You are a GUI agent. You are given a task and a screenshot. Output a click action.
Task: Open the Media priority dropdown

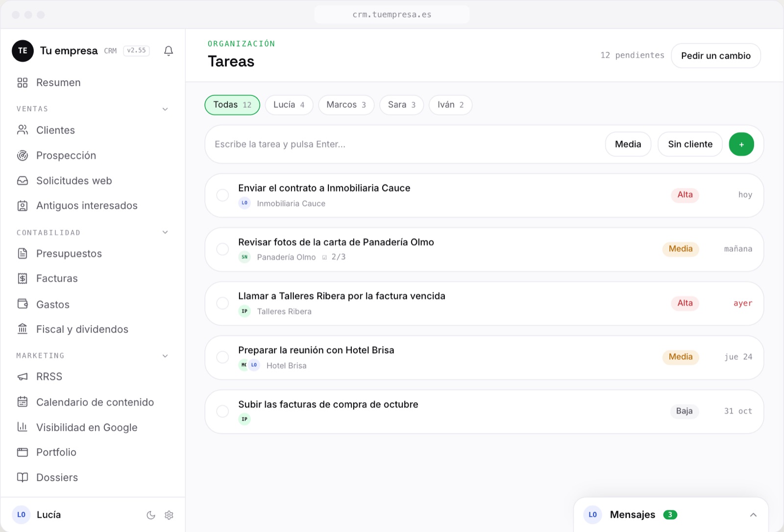628,144
